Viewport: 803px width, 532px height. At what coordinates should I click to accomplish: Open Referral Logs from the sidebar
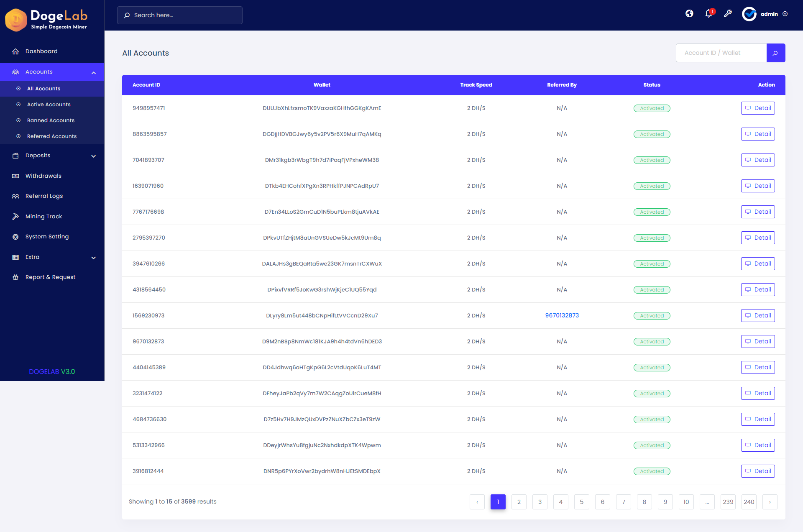(x=43, y=196)
